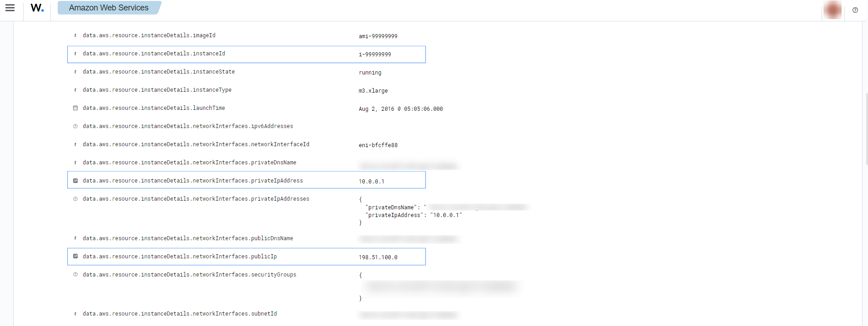
Task: Click the string type icon beside imageId
Action: pos(75,35)
